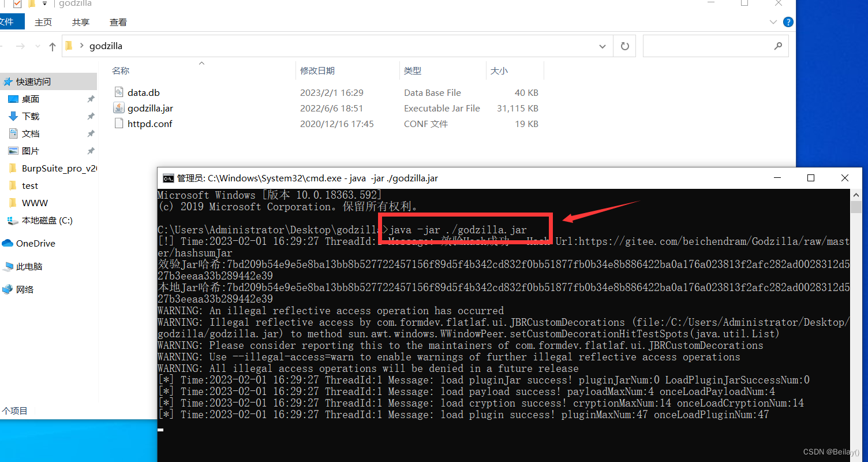
Task: Click the pin icon beside 桌面
Action: tap(91, 99)
